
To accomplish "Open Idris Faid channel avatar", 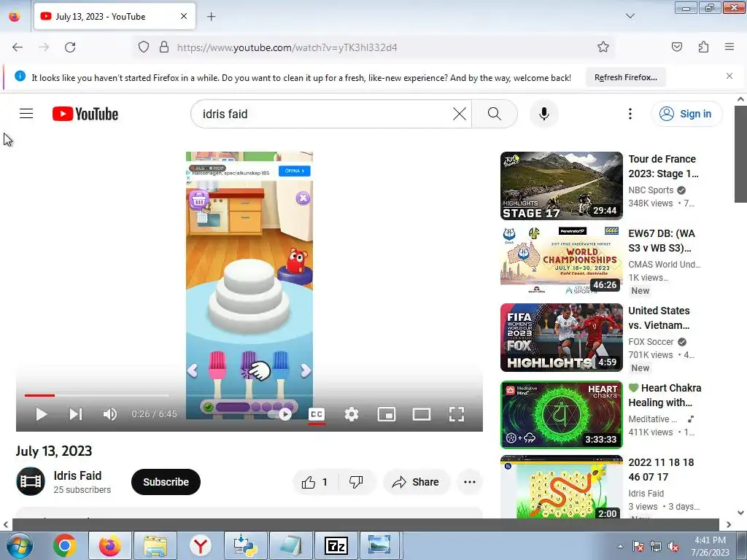I will 31,481.
